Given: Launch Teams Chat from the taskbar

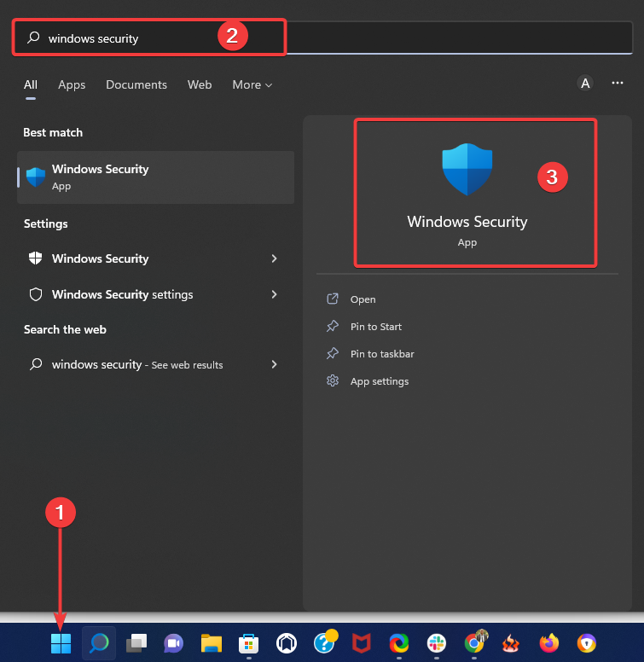Looking at the screenshot, I should 173,643.
